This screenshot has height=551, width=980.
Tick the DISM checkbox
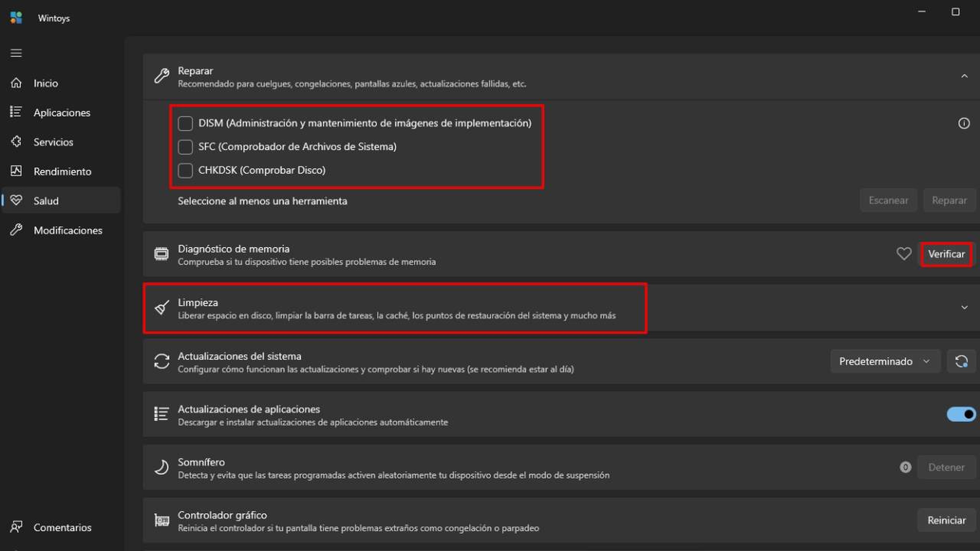coord(185,123)
